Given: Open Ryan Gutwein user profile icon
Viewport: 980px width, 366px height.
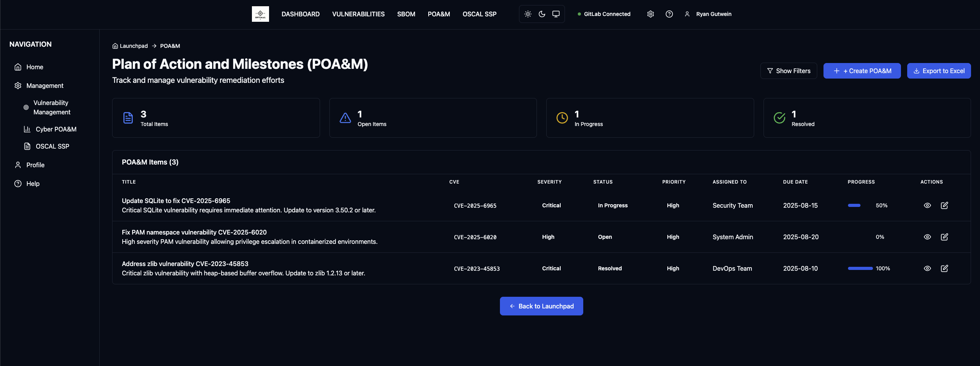Looking at the screenshot, I should [688, 14].
